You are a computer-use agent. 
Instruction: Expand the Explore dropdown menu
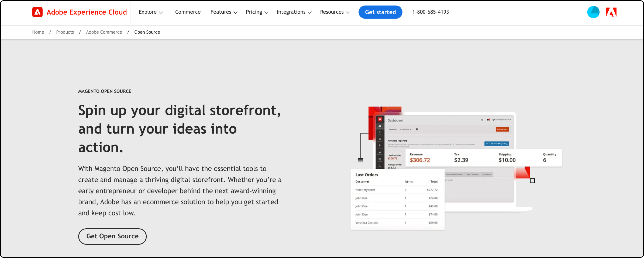coord(151,12)
